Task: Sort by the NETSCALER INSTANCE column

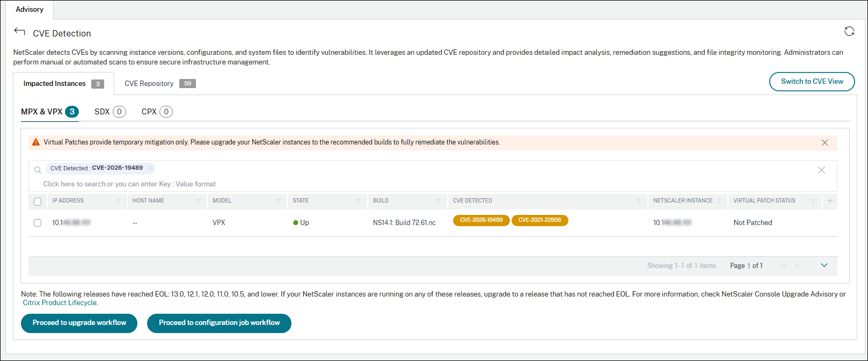Action: pos(719,201)
